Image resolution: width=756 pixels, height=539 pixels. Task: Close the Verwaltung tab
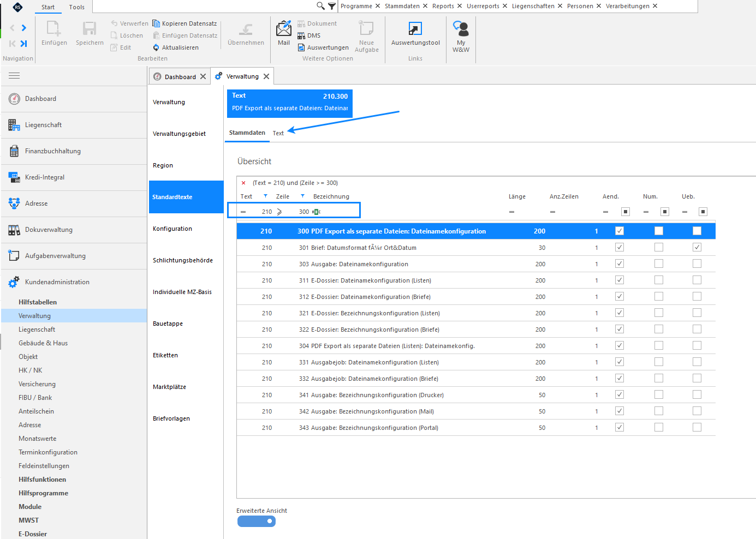(x=266, y=76)
